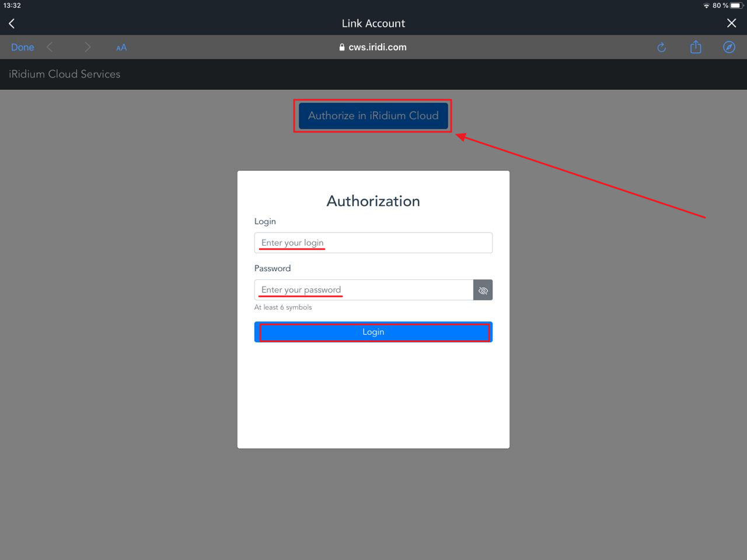The image size is (747, 560).
Task: Click the iRidium Cloud Services header title
Action: click(x=65, y=74)
